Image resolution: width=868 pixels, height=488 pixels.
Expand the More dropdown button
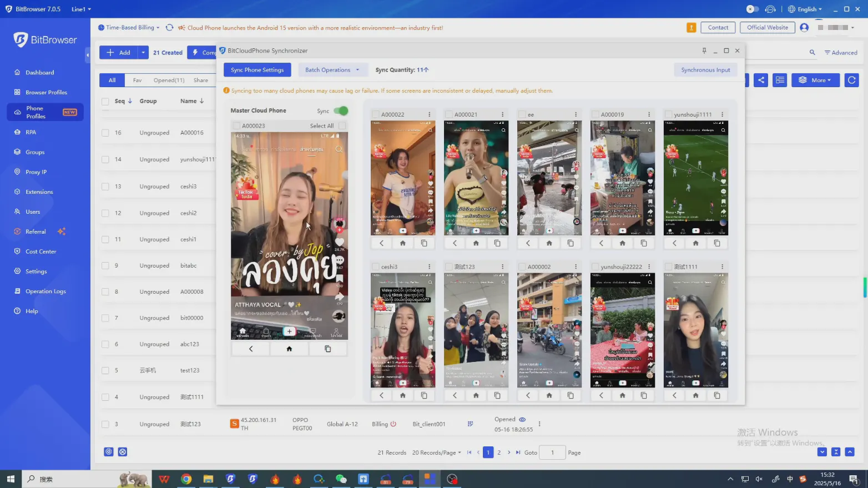point(815,80)
